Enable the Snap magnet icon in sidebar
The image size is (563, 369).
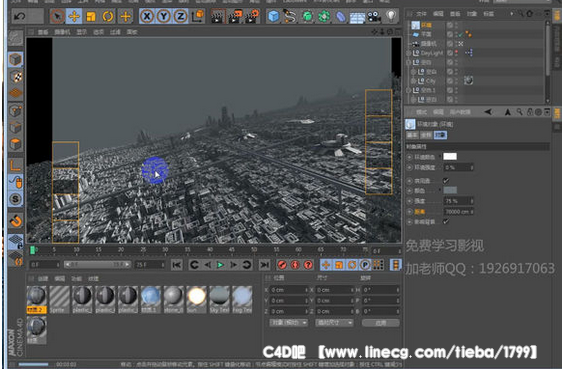[x=15, y=220]
